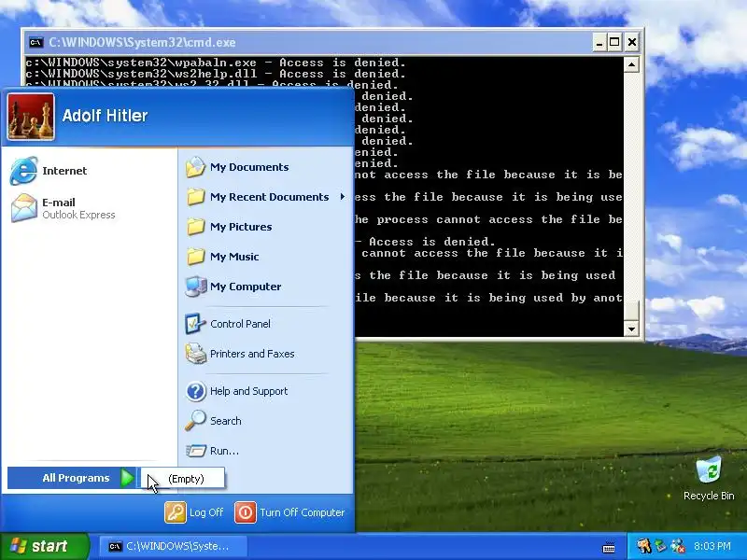
Task: Select the My Computer label
Action: tap(246, 287)
